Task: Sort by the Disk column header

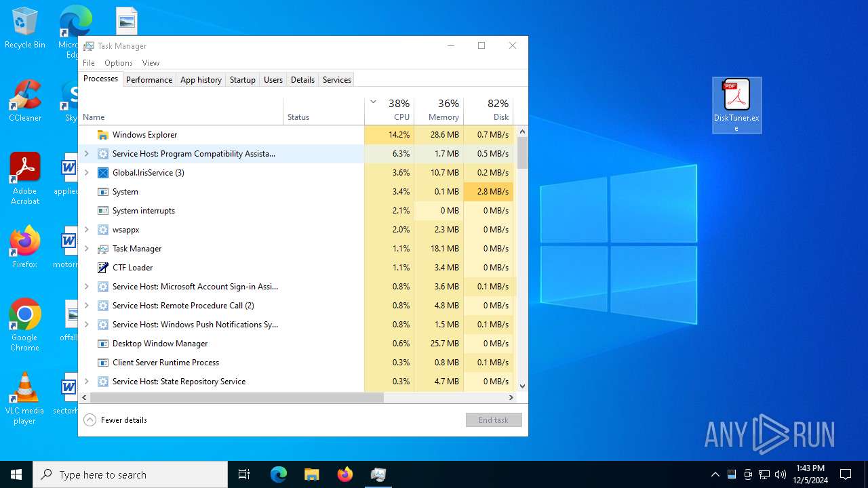Action: coord(488,111)
